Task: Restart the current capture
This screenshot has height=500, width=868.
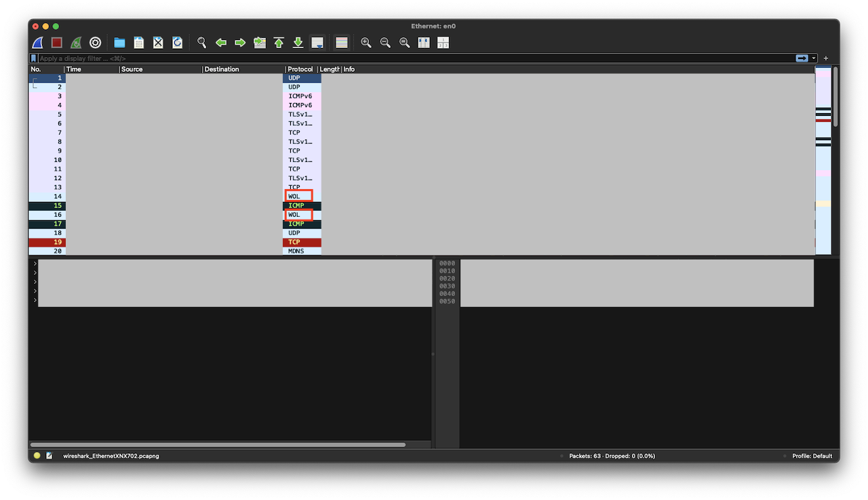Action: click(76, 43)
